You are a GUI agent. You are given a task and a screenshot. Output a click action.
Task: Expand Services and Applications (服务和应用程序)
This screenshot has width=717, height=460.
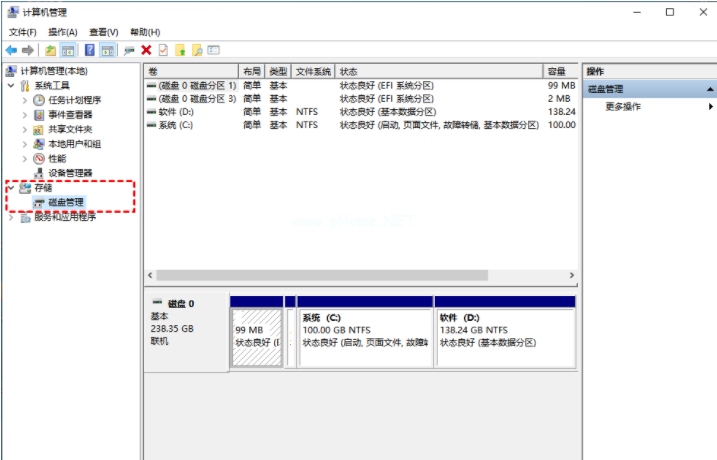pos(11,217)
